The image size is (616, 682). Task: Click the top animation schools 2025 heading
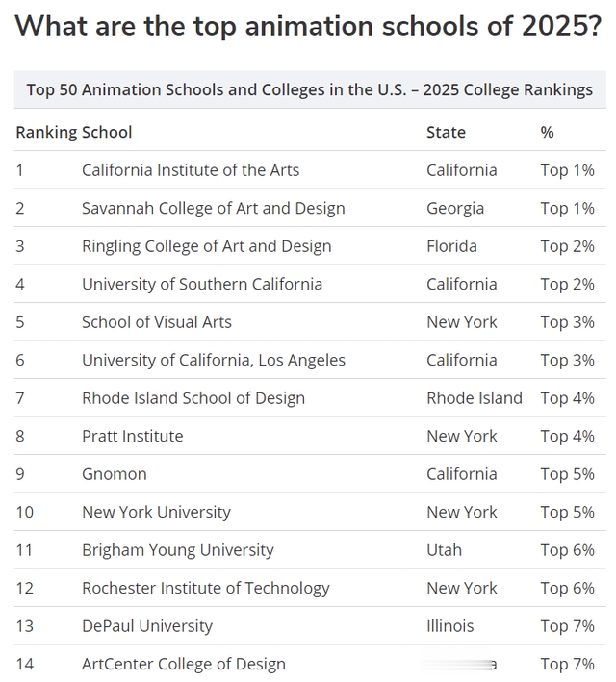click(309, 26)
